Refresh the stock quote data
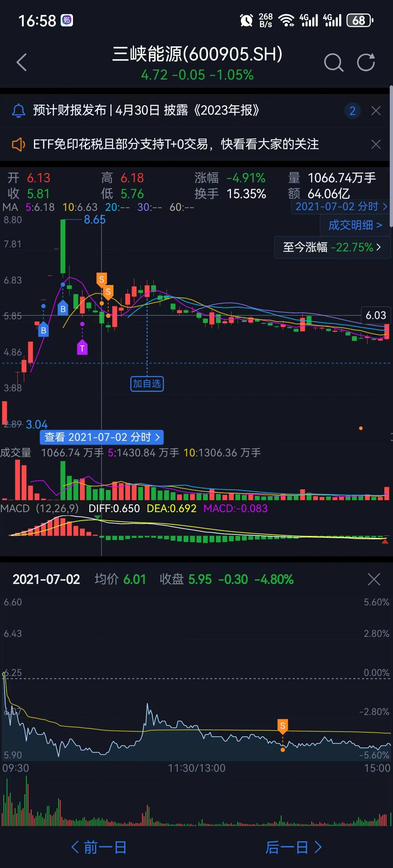Screen dimensions: 393x868 point(366,62)
